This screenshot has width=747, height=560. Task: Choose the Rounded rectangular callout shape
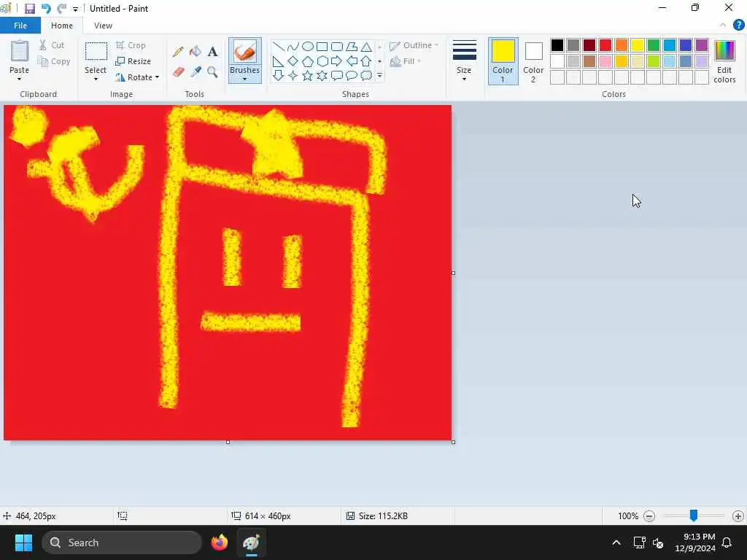(337, 75)
